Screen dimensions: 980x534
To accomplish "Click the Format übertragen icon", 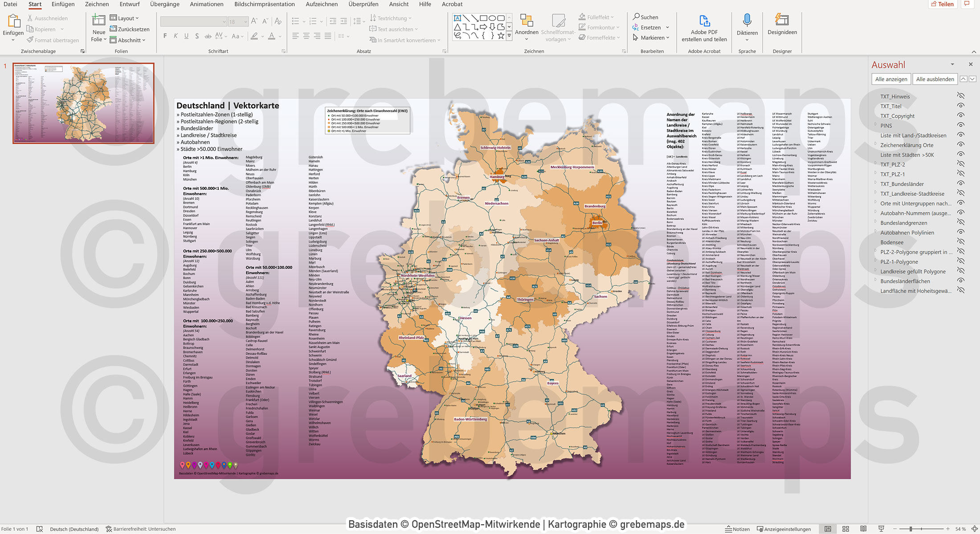I will 30,40.
